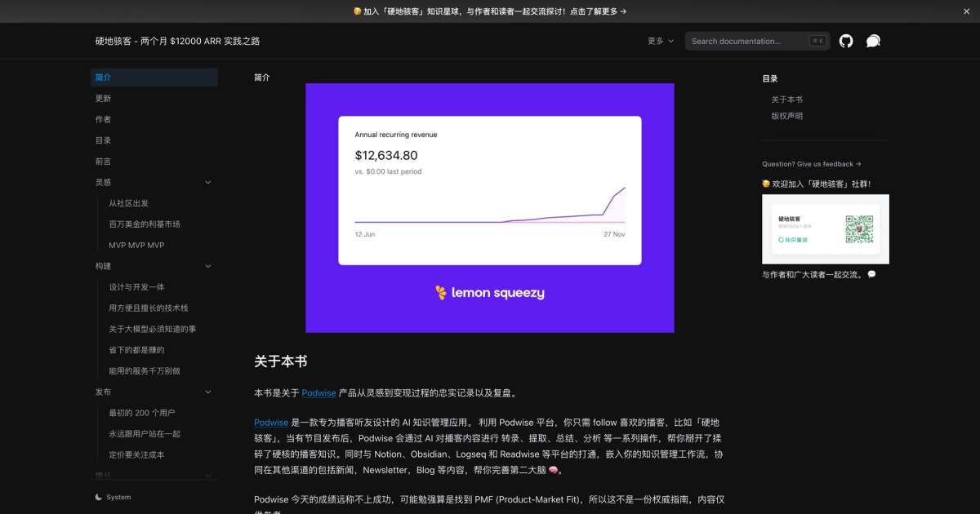Click the Lemon Squeezy revenue banner image
This screenshot has height=514, width=980.
tap(490, 208)
